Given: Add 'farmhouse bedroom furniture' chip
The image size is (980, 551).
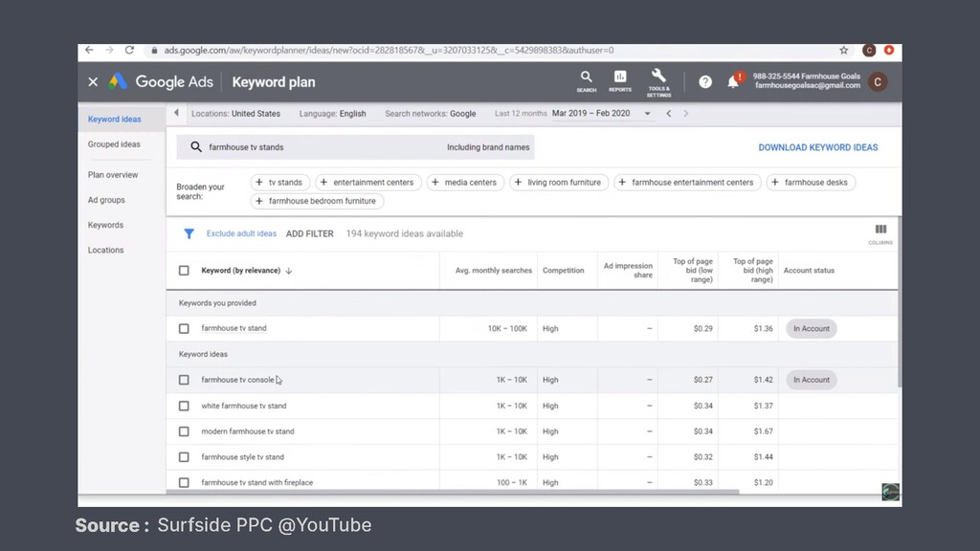Looking at the screenshot, I should pos(317,201).
